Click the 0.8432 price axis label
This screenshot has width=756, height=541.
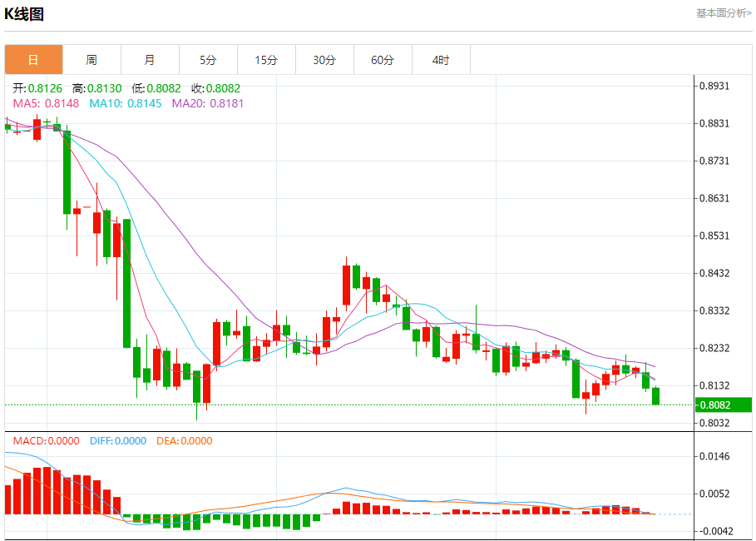pos(714,273)
